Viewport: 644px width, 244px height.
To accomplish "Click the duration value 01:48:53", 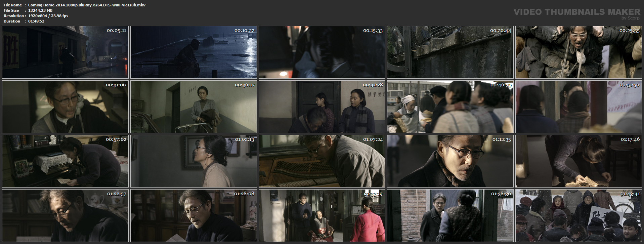I will pyautogui.click(x=36, y=21).
